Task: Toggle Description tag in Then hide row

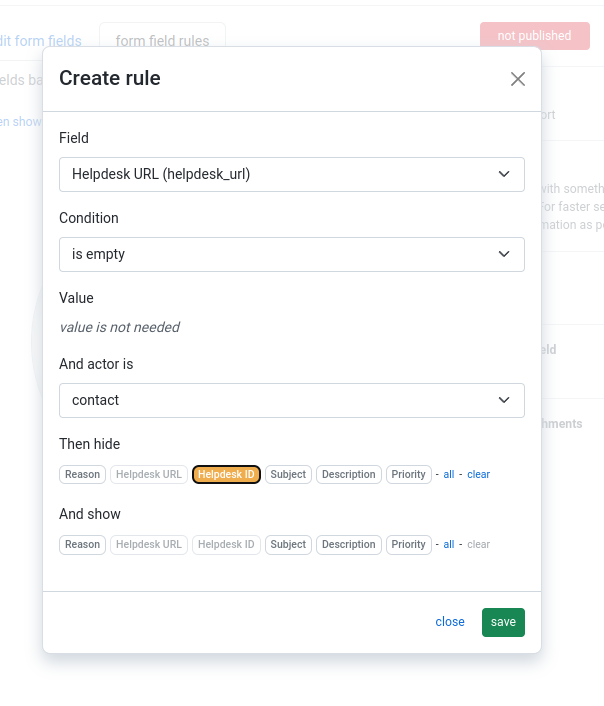Action: [x=349, y=475]
